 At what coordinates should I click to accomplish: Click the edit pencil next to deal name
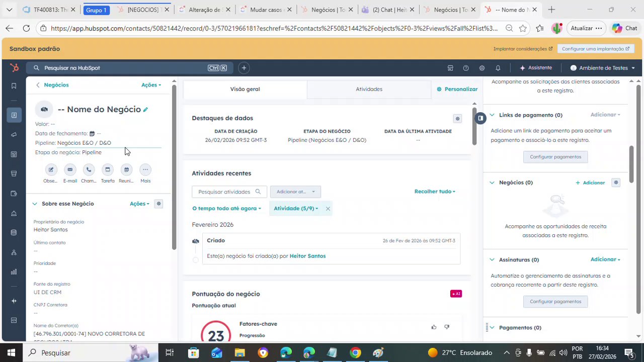pyautogui.click(x=145, y=110)
